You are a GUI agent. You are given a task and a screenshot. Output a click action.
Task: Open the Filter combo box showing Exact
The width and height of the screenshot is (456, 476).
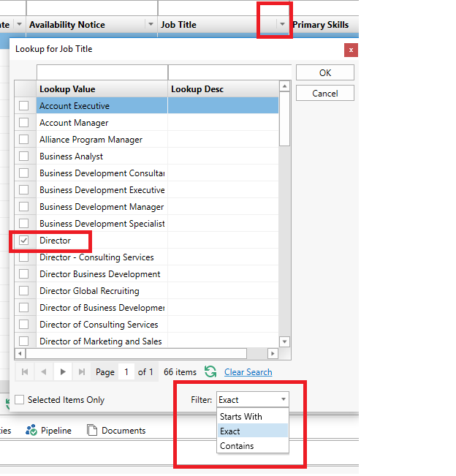coord(253,399)
